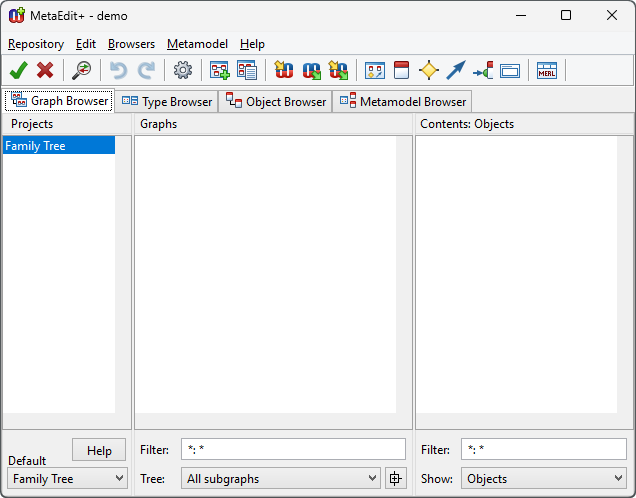This screenshot has height=498, width=636.
Task: Open the Metamodel menu
Action: pos(197,44)
